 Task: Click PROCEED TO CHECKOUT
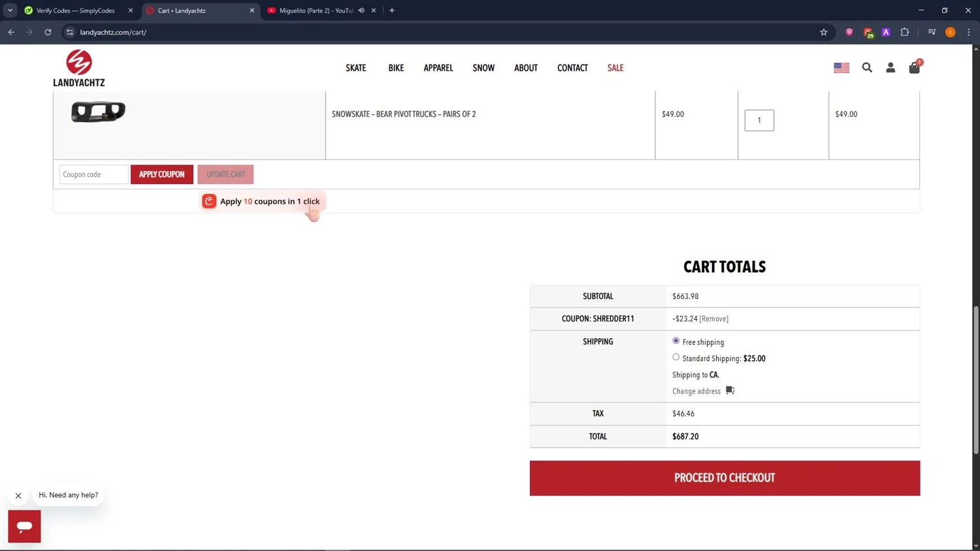725,478
